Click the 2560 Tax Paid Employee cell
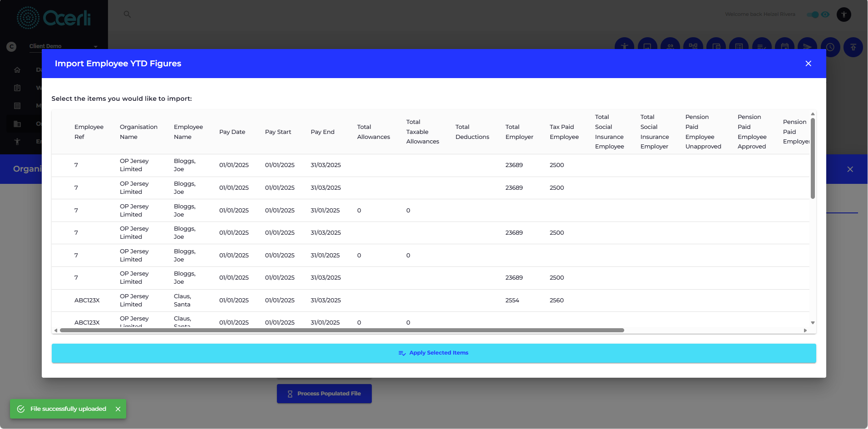The width and height of the screenshot is (868, 429). point(557,301)
